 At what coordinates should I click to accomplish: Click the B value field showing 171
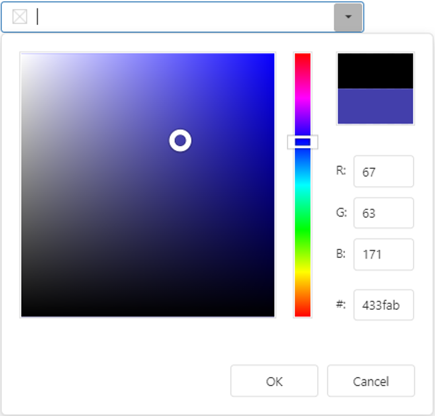pos(384,254)
